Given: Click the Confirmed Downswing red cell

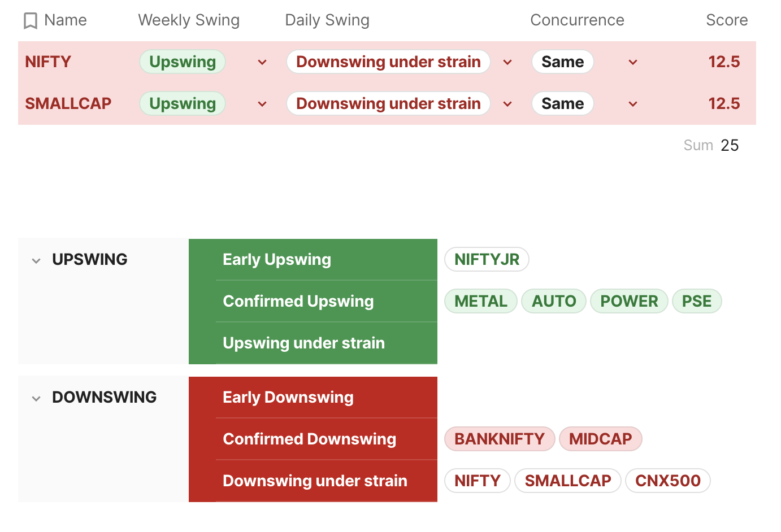Looking at the screenshot, I should [309, 439].
